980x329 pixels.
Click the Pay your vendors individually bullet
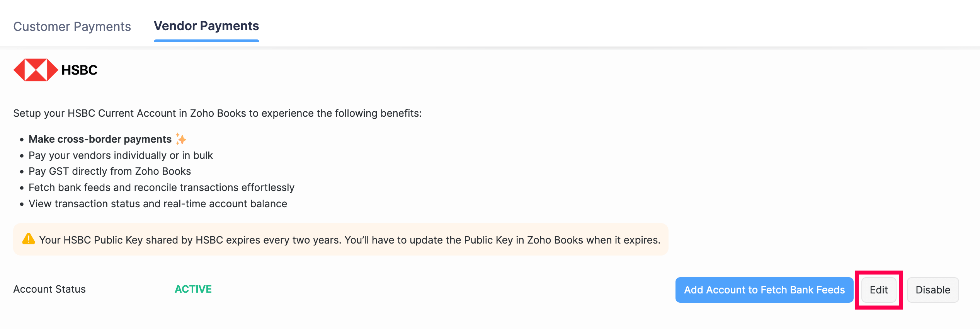tap(121, 155)
